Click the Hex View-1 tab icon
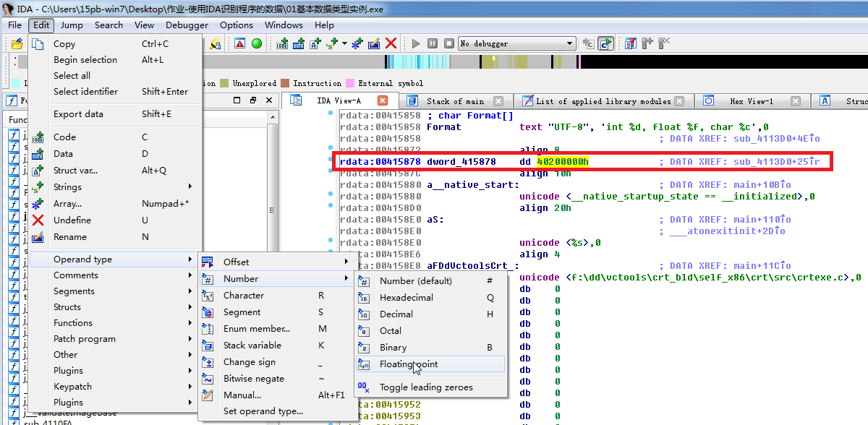Image resolution: width=868 pixels, height=425 pixels. pos(709,100)
